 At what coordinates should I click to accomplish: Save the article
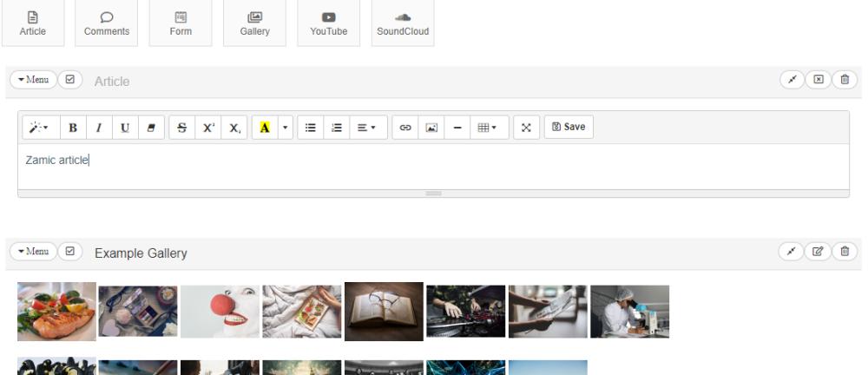click(569, 127)
